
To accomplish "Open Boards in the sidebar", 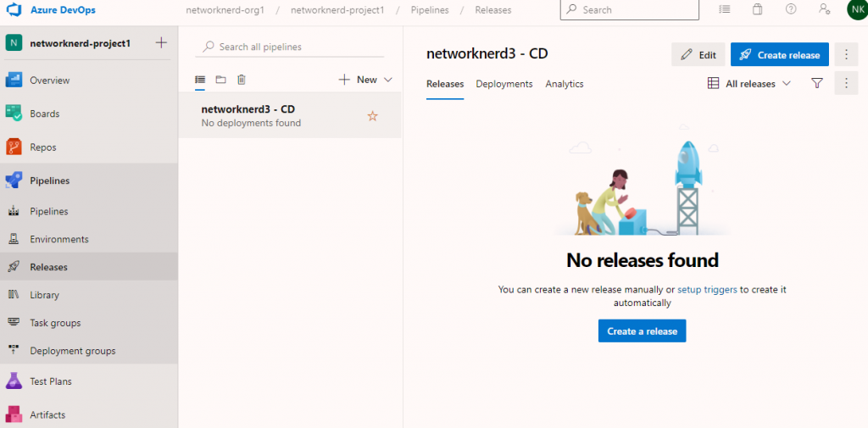I will [88, 114].
